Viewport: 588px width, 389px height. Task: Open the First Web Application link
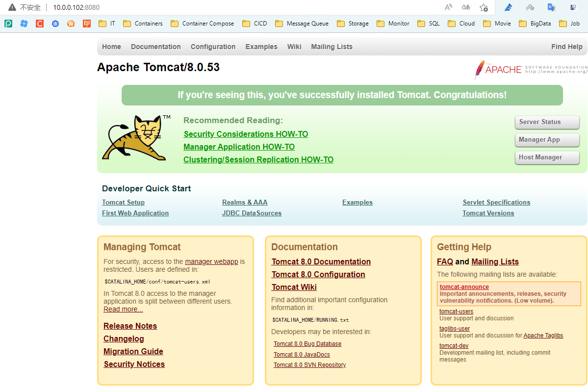[x=135, y=213]
